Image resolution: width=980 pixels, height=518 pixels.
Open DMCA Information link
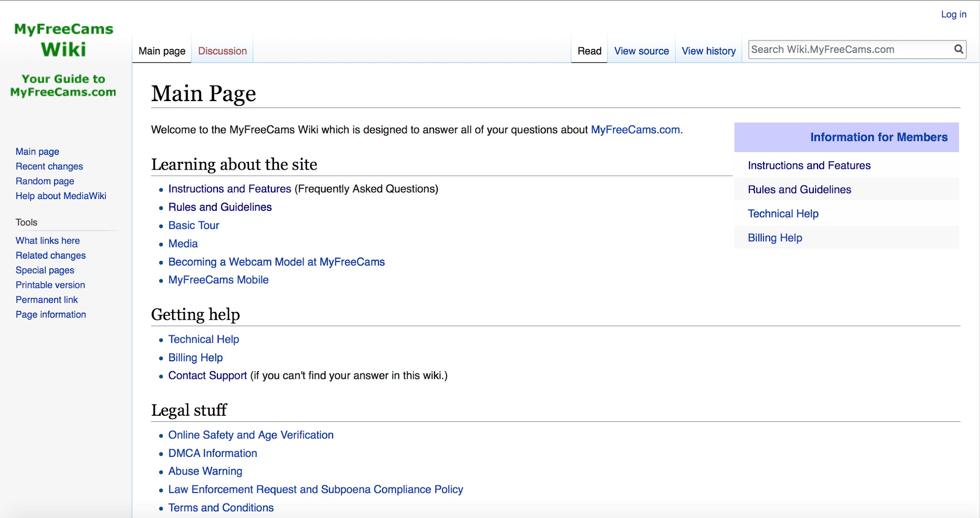[x=212, y=453]
